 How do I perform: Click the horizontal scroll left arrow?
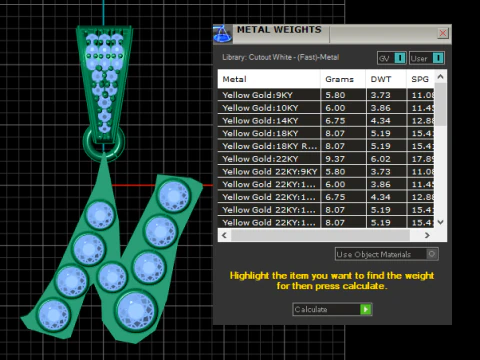pyautogui.click(x=224, y=235)
